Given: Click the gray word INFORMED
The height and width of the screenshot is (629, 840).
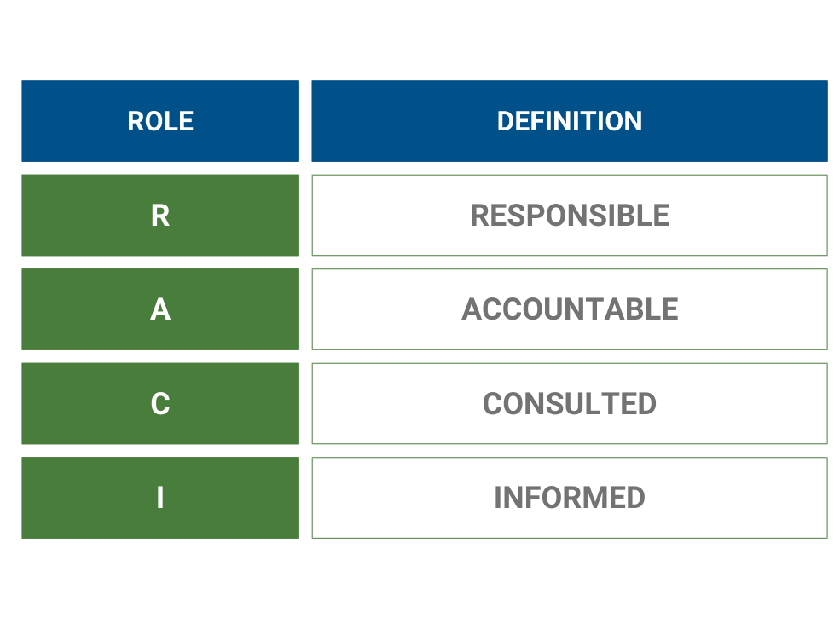Looking at the screenshot, I should (x=570, y=498).
